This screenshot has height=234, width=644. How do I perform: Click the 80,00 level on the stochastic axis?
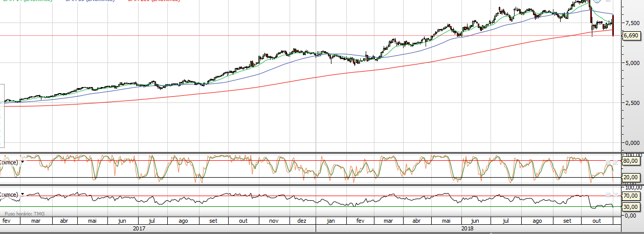coord(631,161)
